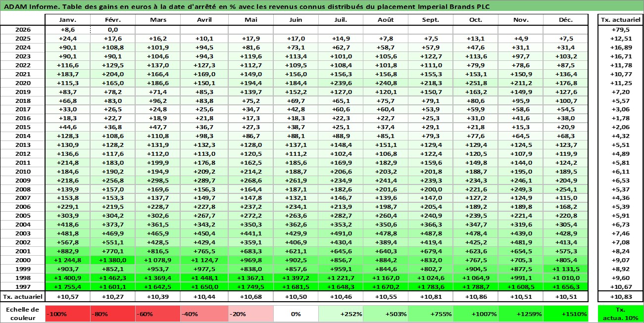Click the '+8,6' value for Janv. 2026
This screenshot has height=323, width=644.
point(67,30)
